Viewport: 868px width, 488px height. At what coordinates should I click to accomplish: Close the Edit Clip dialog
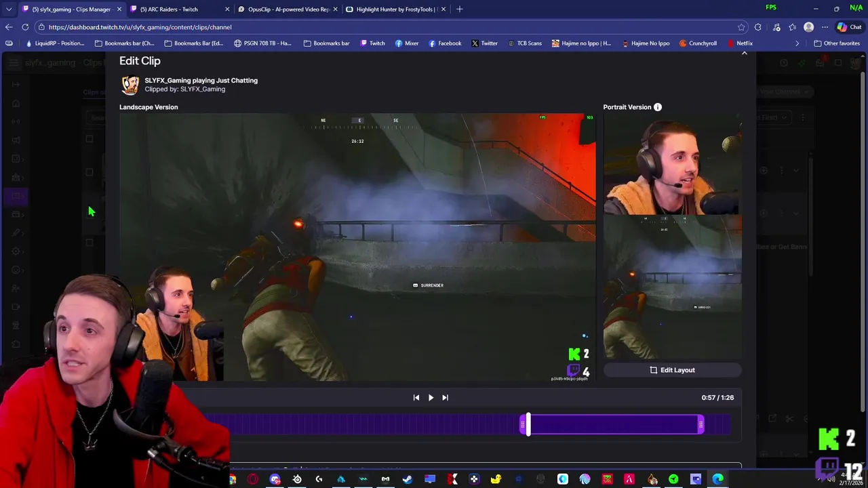click(744, 53)
